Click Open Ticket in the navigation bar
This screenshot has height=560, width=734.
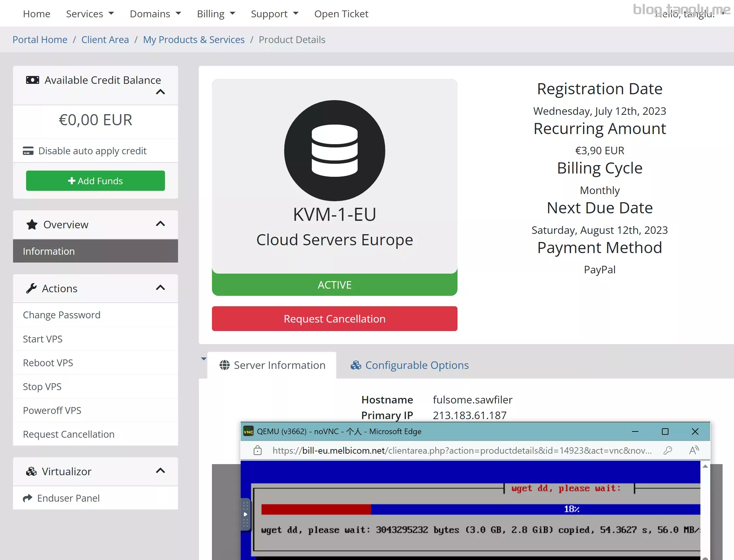click(x=341, y=14)
